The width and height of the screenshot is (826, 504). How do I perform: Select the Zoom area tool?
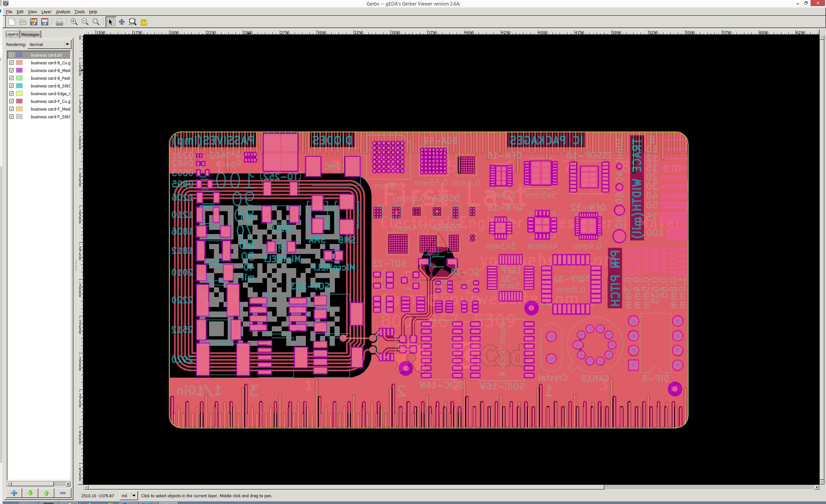pyautogui.click(x=133, y=22)
